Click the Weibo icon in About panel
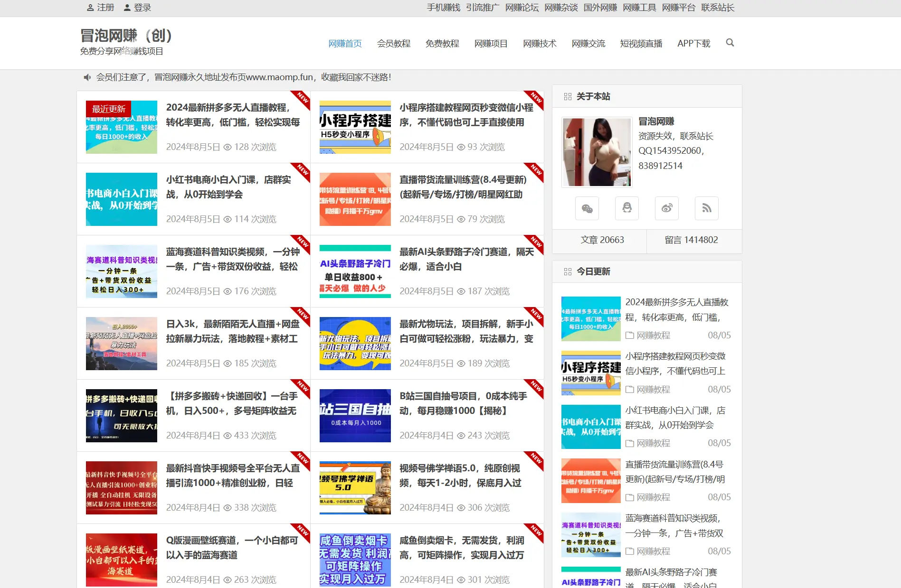 [x=667, y=208]
